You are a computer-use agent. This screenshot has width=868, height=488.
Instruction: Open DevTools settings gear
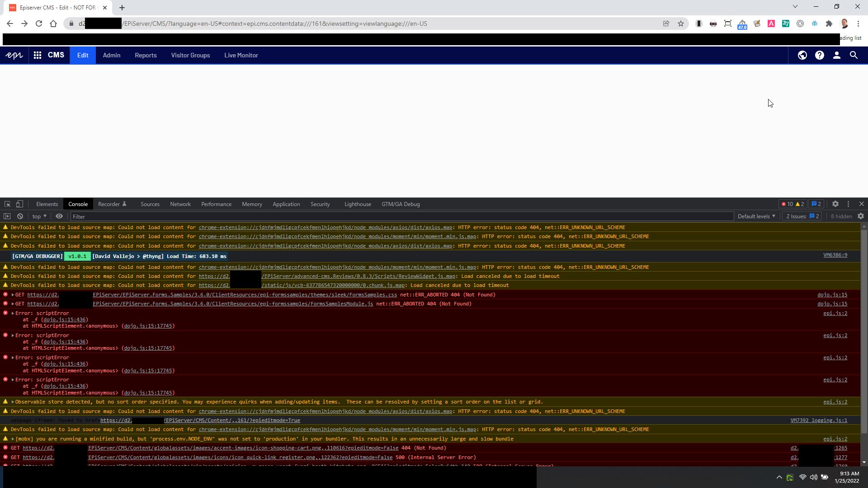(835, 204)
